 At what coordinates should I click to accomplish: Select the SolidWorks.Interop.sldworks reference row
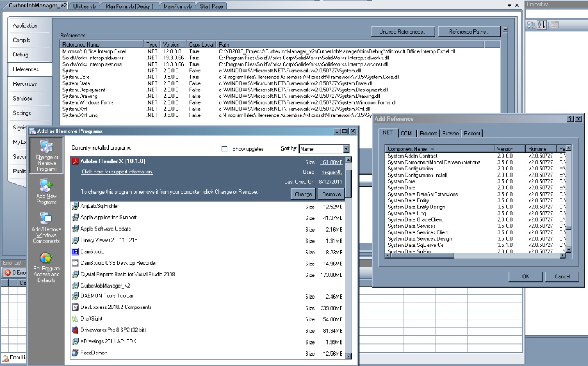click(280, 58)
